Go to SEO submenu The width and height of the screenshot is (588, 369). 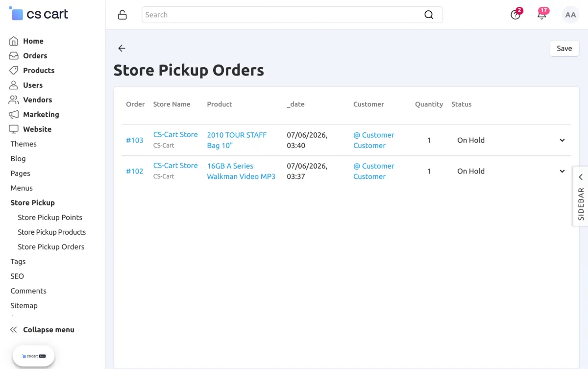[17, 276]
